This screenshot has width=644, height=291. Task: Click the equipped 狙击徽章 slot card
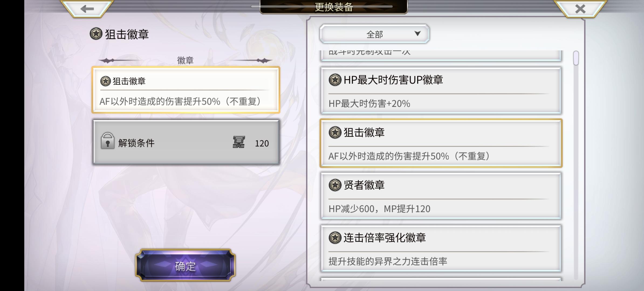click(x=186, y=90)
